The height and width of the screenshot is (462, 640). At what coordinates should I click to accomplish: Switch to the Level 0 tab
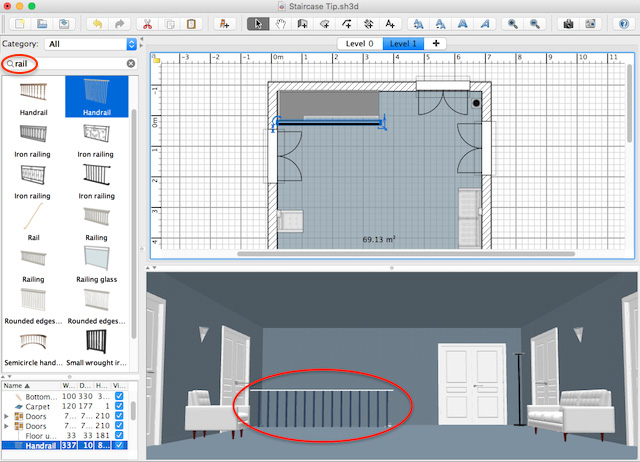coord(357,44)
